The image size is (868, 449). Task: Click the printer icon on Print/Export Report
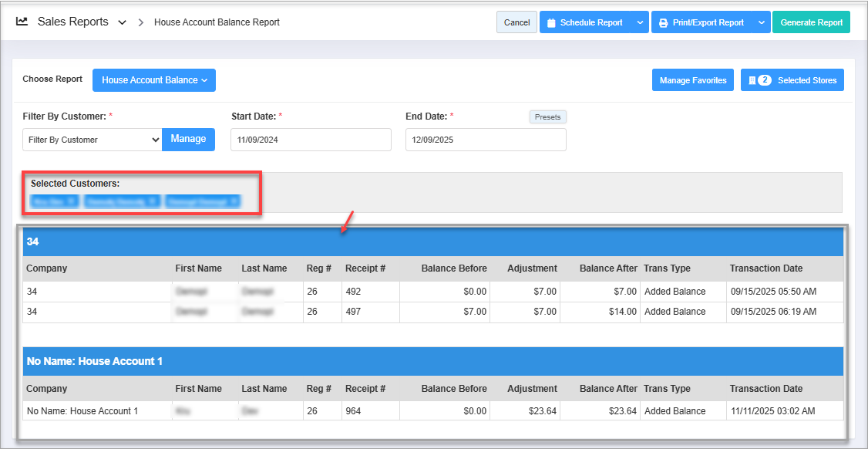coord(663,23)
